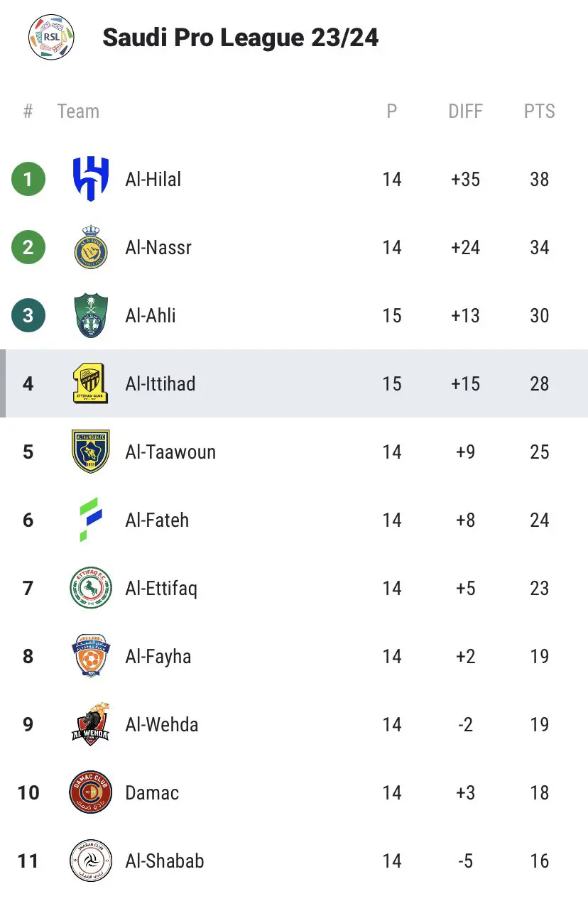This screenshot has height=906, width=588.
Task: Sort by DIFF column header
Action: point(466,111)
